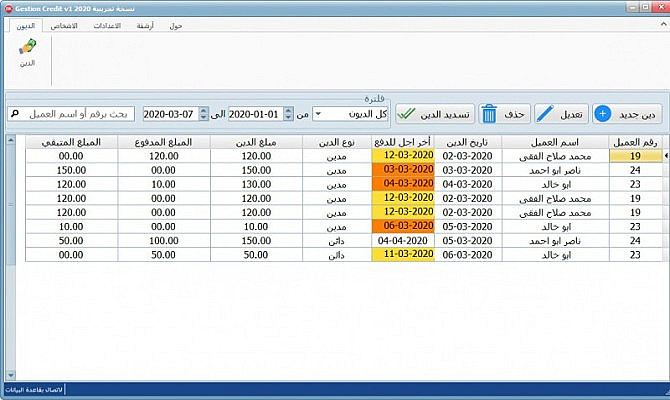Screen dimensions: 670x400
Task: Click the client search input field
Action: [71, 114]
